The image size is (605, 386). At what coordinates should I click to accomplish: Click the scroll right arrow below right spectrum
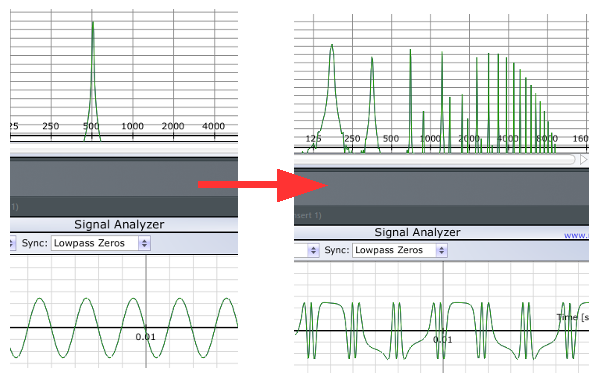[x=583, y=159]
